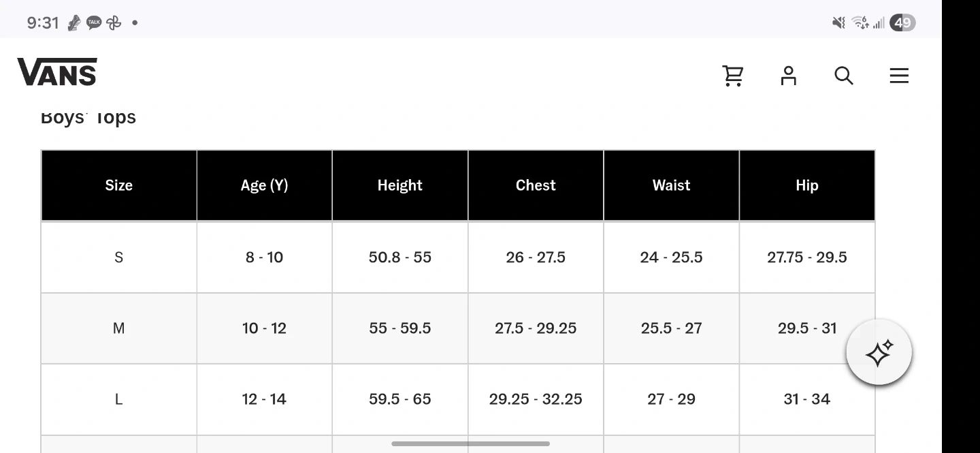This screenshot has height=453, width=980.
Task: Tap the clock showing 9:31
Action: tap(43, 22)
